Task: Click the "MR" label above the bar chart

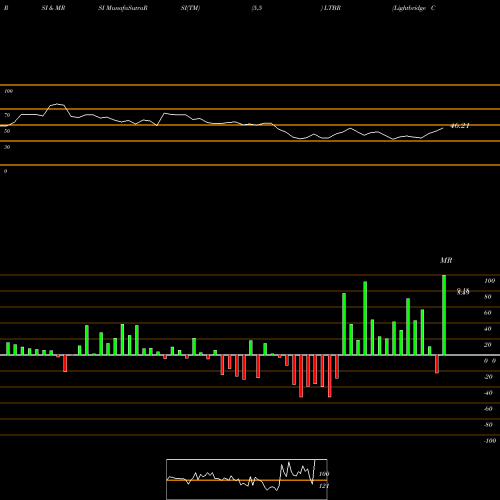Action: (446, 260)
